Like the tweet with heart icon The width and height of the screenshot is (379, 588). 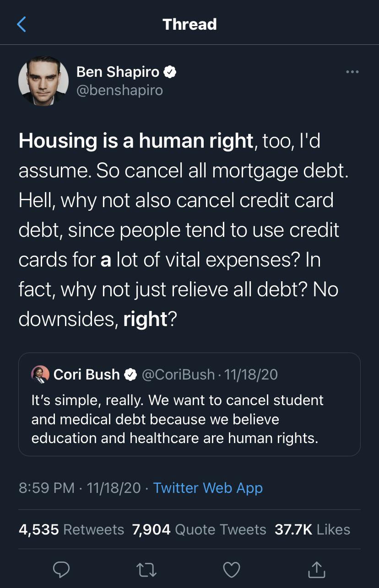(231, 569)
